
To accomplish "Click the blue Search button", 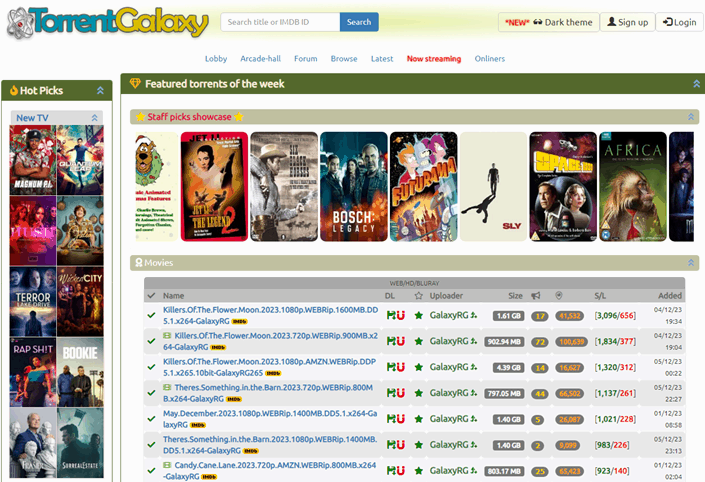I will pos(359,22).
